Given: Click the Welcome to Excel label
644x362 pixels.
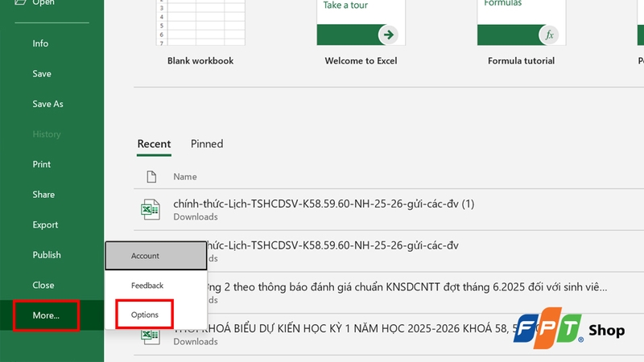Looking at the screenshot, I should pos(361,61).
